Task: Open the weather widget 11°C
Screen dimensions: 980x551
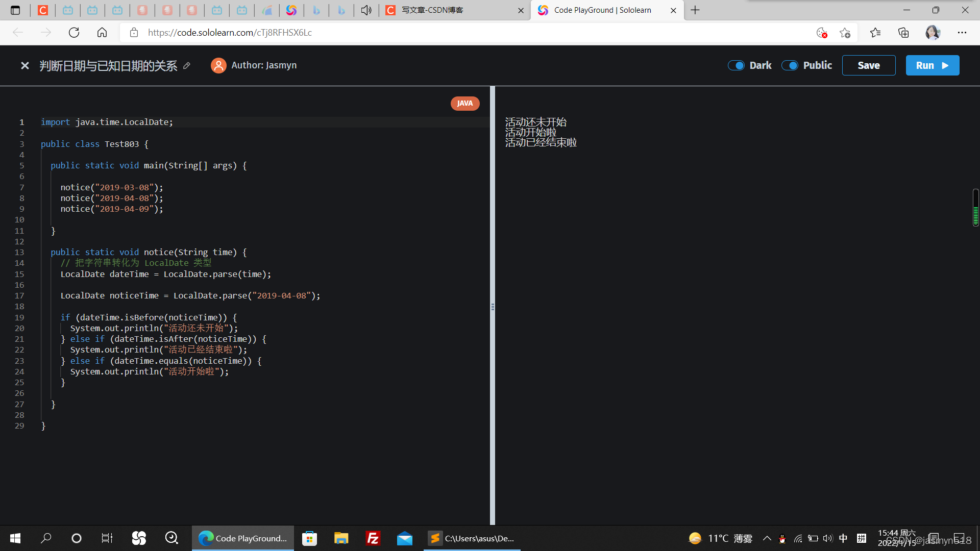Action: 720,538
